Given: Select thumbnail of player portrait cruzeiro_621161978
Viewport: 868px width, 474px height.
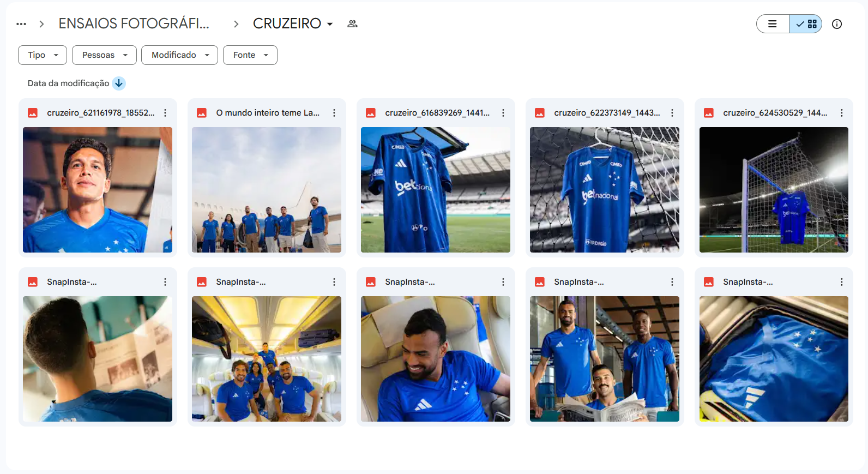Looking at the screenshot, I should click(98, 190).
